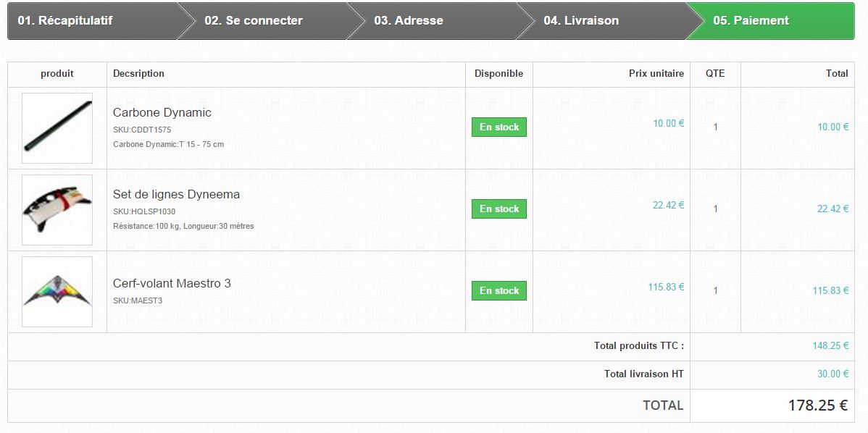Click En stock badge for Carbone Dynamic
This screenshot has width=868, height=433.
point(498,127)
